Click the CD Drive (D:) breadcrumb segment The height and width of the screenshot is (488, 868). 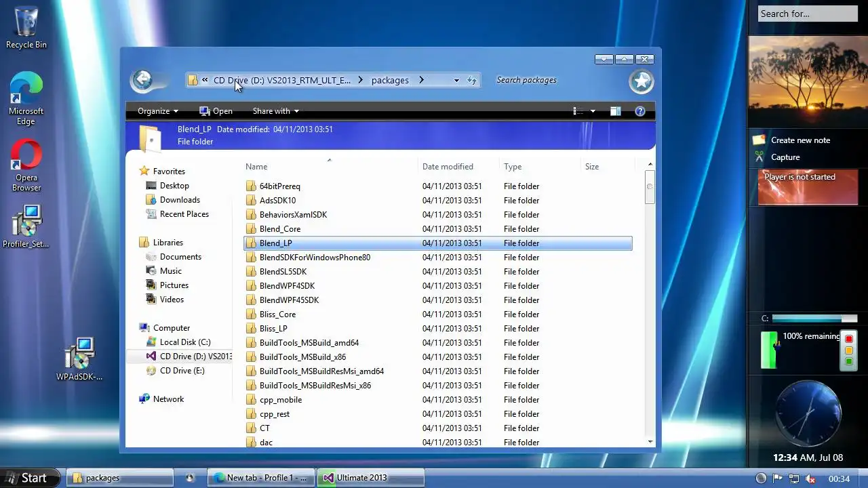[x=282, y=80]
